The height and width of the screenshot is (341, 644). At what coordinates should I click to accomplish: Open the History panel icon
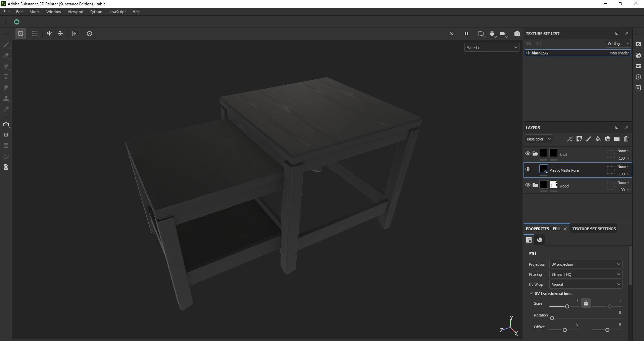click(x=638, y=77)
